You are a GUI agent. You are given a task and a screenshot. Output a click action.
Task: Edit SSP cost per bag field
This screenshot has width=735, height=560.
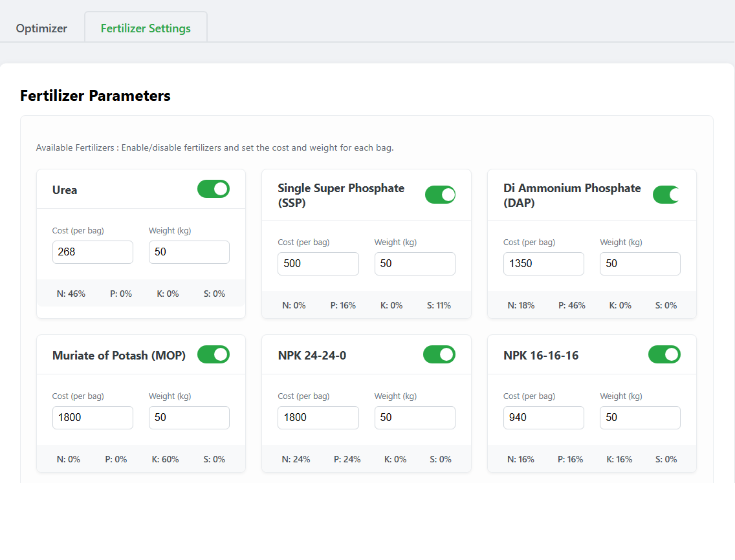(318, 264)
